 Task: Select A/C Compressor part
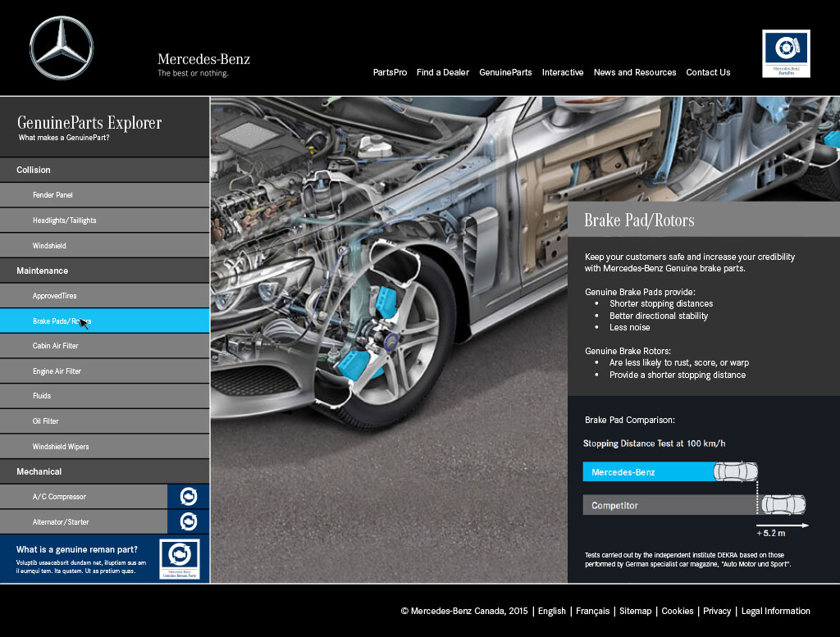coord(83,497)
